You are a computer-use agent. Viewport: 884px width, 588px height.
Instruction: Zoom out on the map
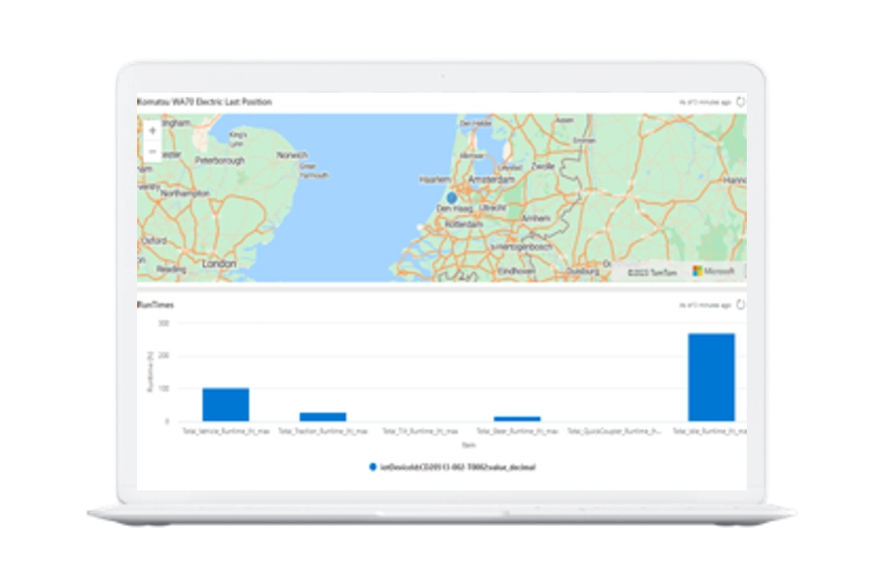[152, 151]
